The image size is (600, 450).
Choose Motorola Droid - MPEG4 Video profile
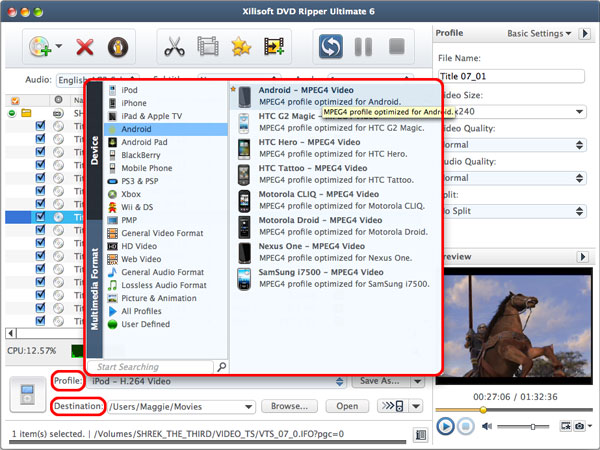[x=335, y=226]
